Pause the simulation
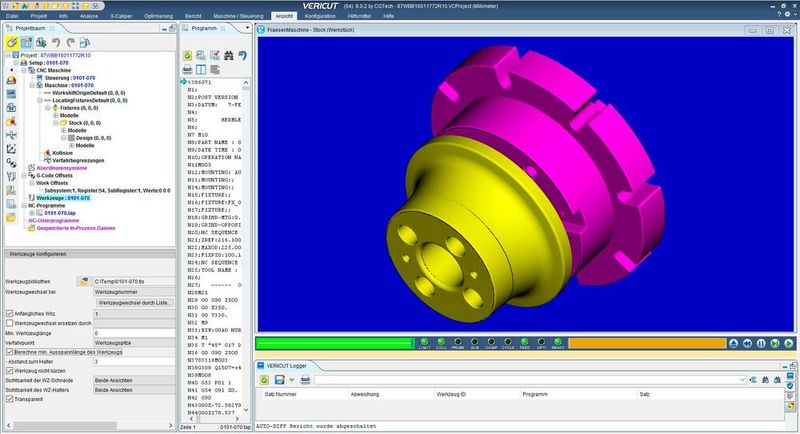The image size is (800, 434). pos(761,344)
